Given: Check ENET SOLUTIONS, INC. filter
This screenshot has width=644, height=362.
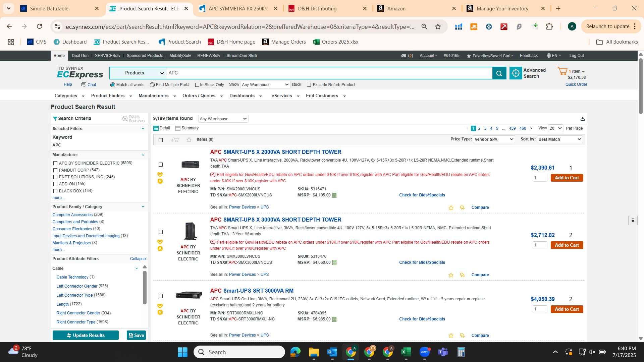Looking at the screenshot, I should pos(55,177).
